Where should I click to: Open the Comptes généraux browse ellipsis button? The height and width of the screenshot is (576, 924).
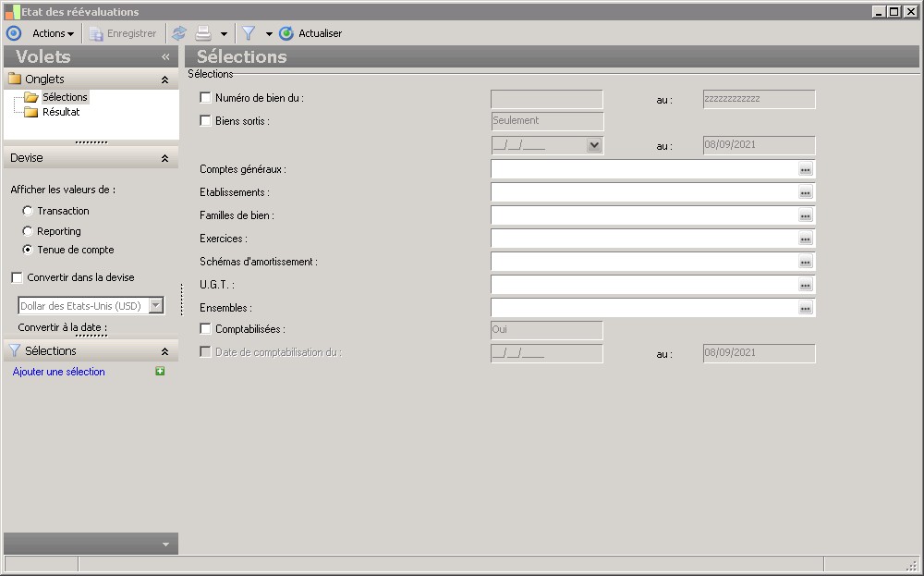(x=806, y=169)
